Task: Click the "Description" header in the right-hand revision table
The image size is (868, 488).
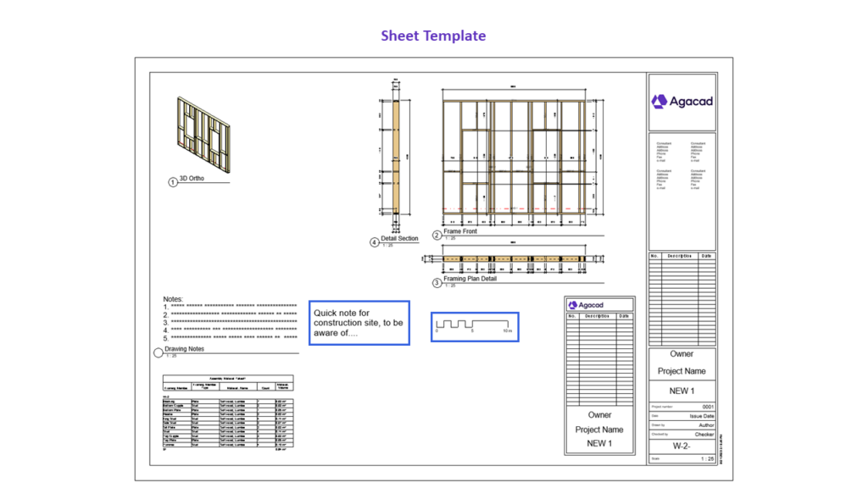Action: 679,256
